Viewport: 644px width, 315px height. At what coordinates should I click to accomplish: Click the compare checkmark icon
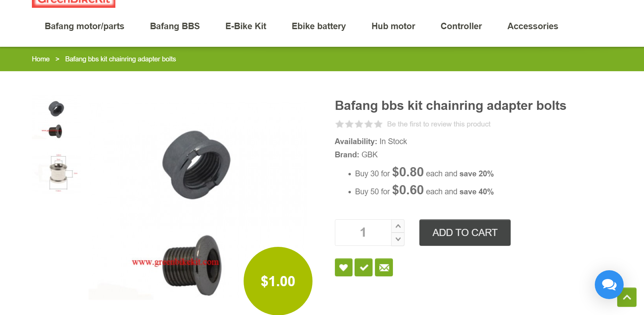pyautogui.click(x=363, y=268)
